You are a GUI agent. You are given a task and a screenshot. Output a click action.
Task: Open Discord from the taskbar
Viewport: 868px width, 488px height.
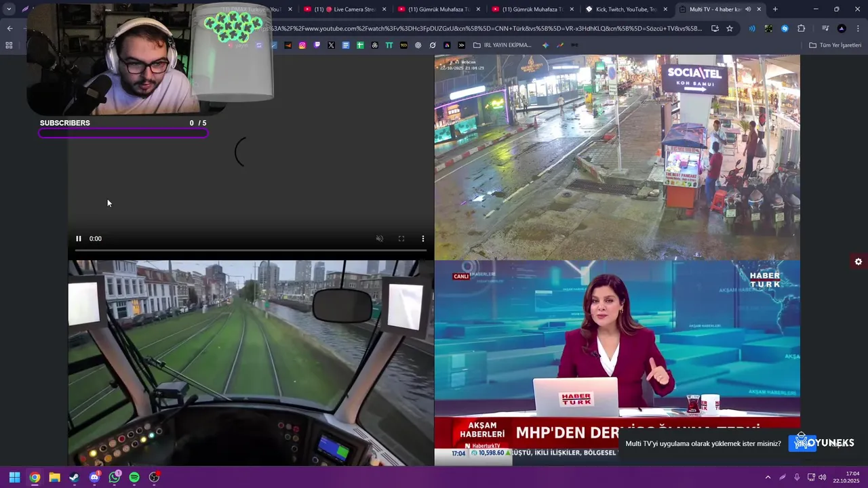point(94,477)
